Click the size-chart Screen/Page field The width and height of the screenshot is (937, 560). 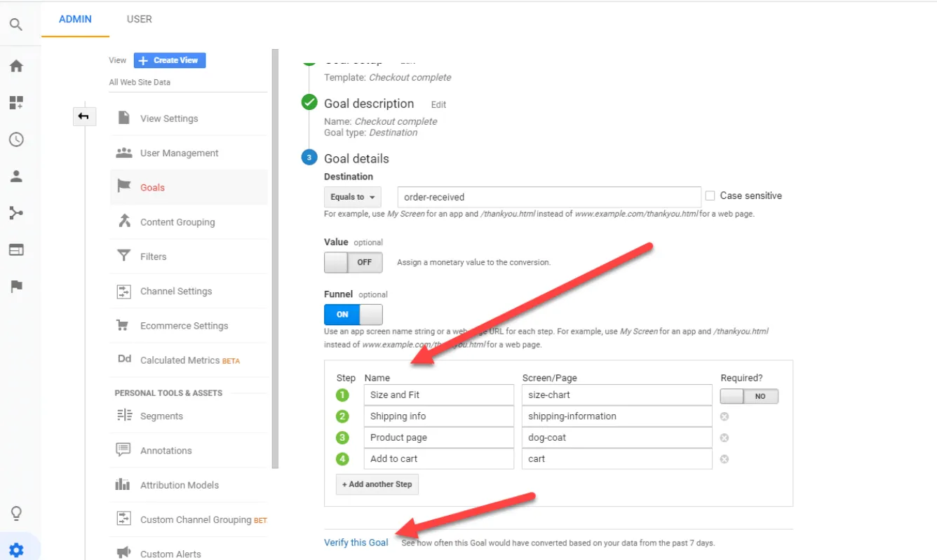tap(617, 395)
